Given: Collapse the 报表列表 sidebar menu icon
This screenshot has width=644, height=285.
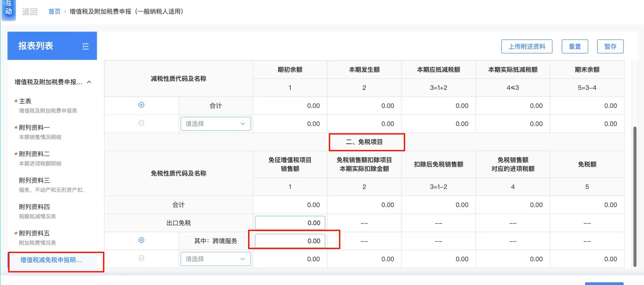Looking at the screenshot, I should click(86, 46).
